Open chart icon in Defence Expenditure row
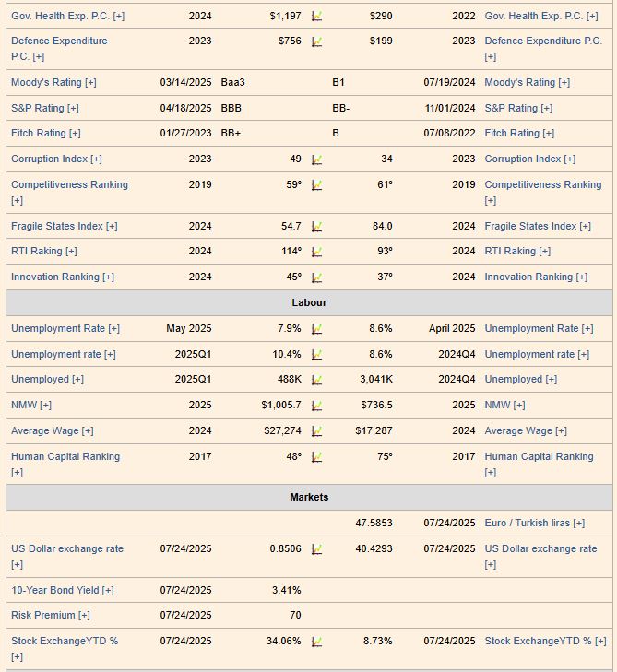This screenshot has height=672, width=617. 316,41
